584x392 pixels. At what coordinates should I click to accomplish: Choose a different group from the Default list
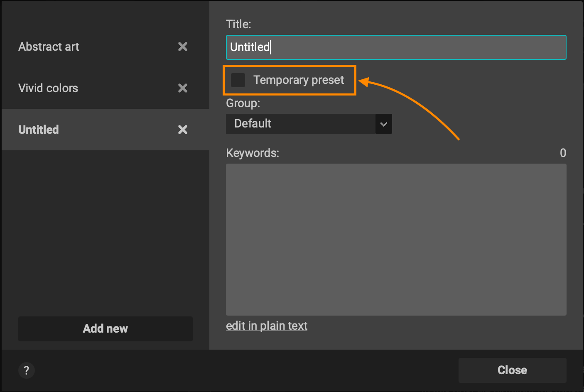(x=309, y=124)
